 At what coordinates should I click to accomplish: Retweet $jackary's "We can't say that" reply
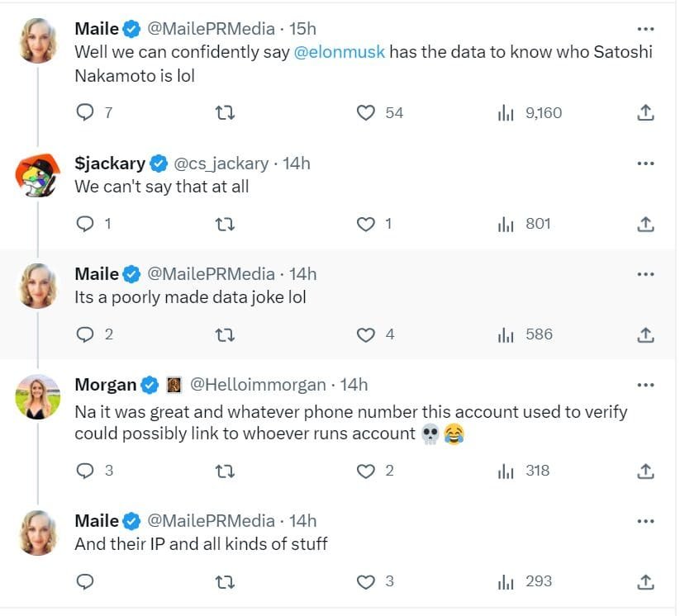pos(225,223)
